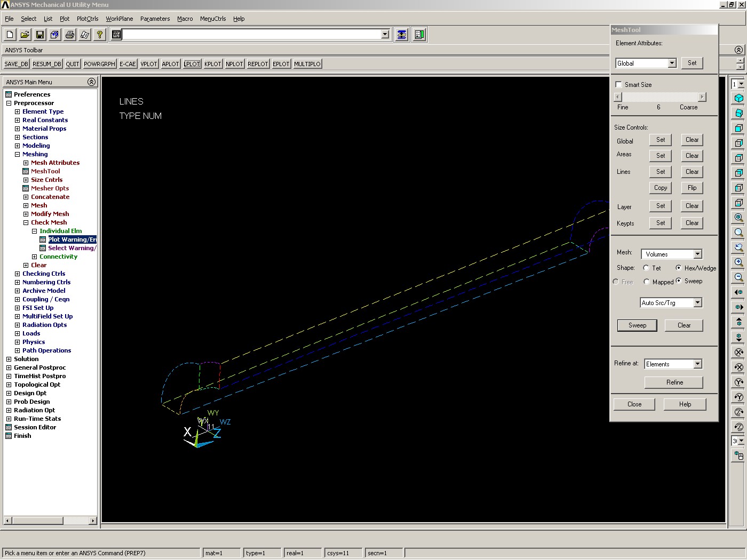Viewport: 747px width, 560px height.
Task: Rotate model clockwise about Y axis
Action: tap(739, 382)
